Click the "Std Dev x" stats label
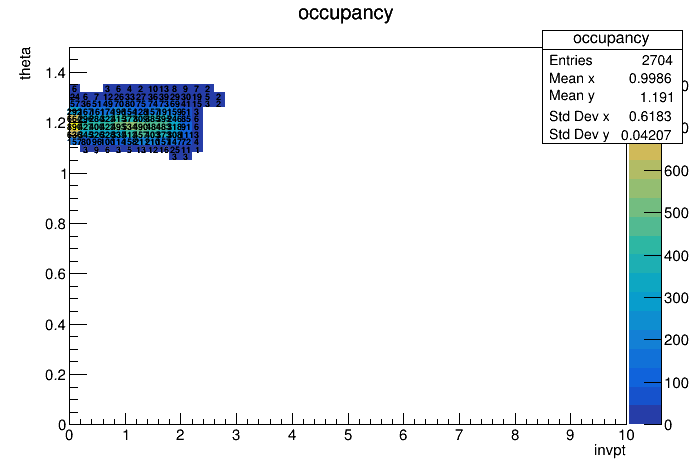 tap(579, 116)
